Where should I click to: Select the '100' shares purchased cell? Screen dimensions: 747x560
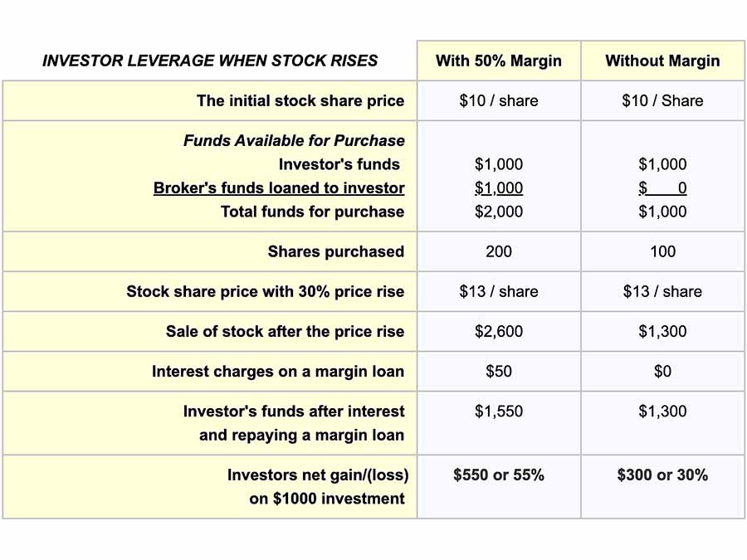pos(662,251)
